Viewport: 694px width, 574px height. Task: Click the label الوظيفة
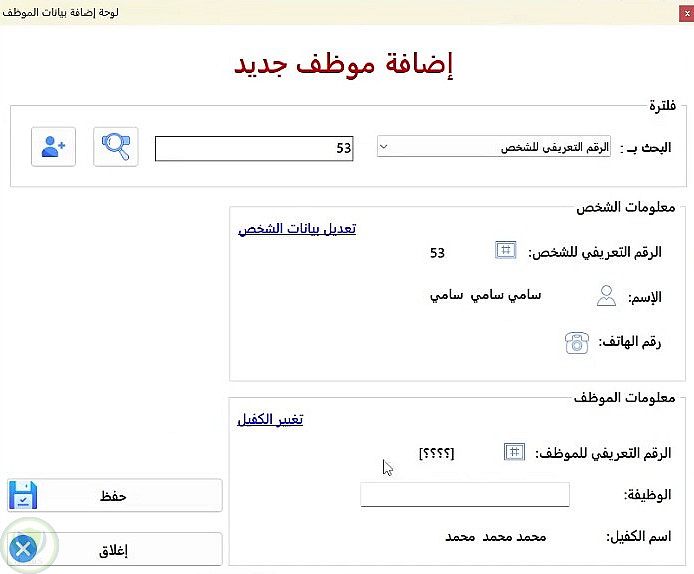pyautogui.click(x=648, y=495)
